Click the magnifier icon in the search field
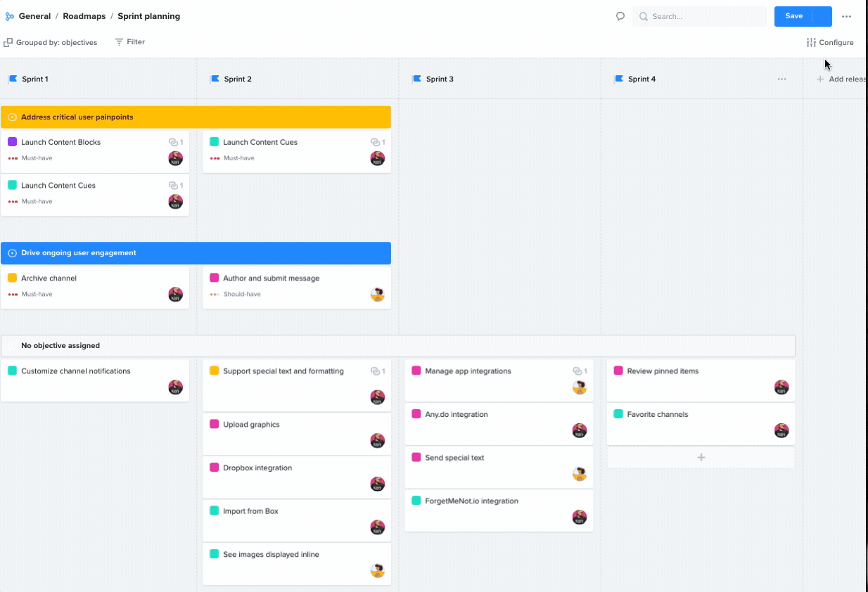This screenshot has height=592, width=868. coord(644,16)
